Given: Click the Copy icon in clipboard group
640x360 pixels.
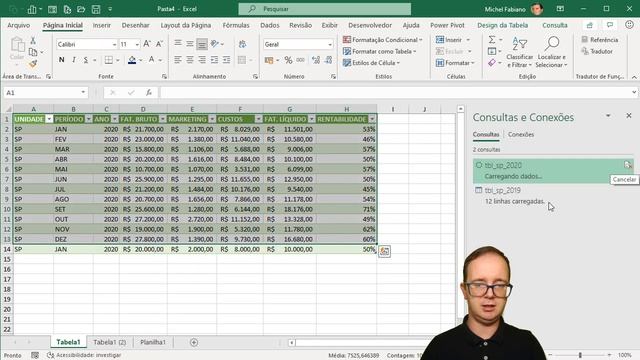Looking at the screenshot, I should (x=33, y=52).
